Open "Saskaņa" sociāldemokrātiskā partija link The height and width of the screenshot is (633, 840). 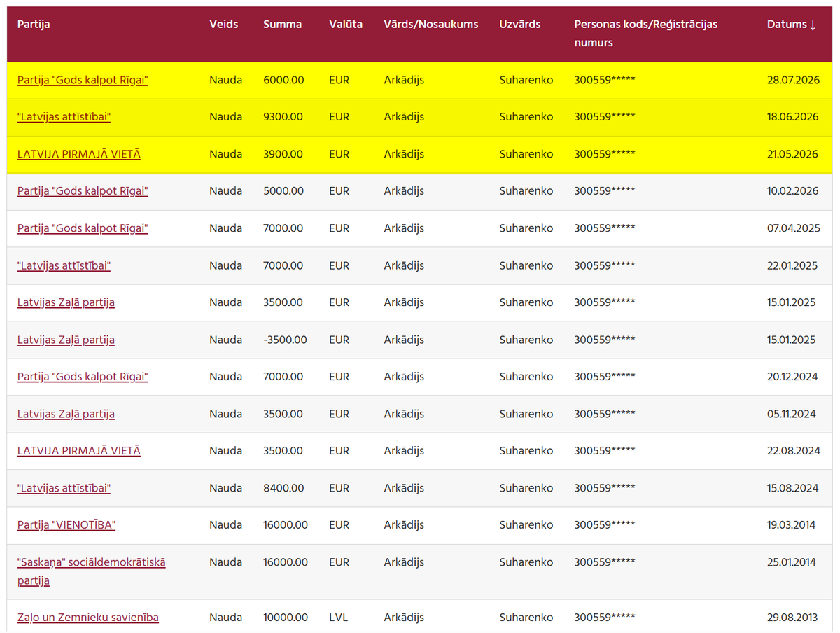92,571
